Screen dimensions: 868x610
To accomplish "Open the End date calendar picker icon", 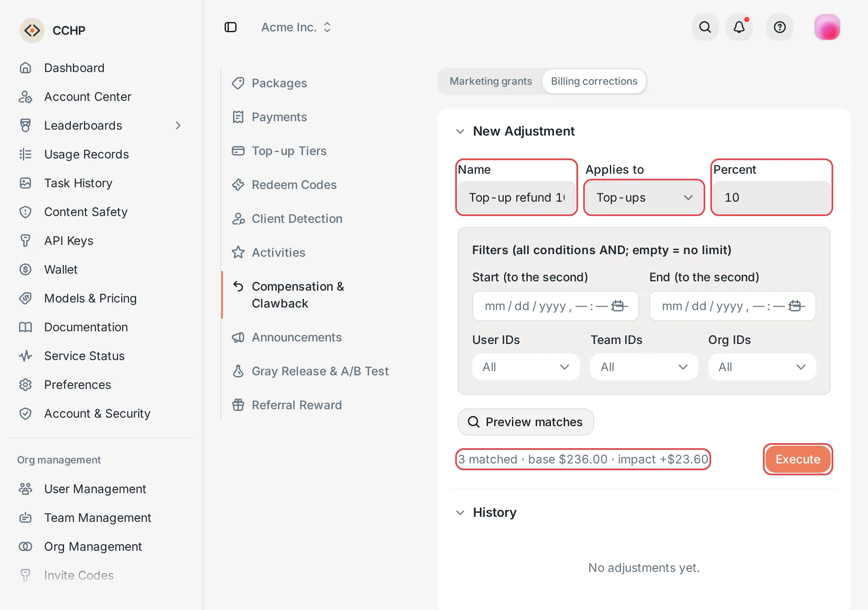I will (796, 306).
